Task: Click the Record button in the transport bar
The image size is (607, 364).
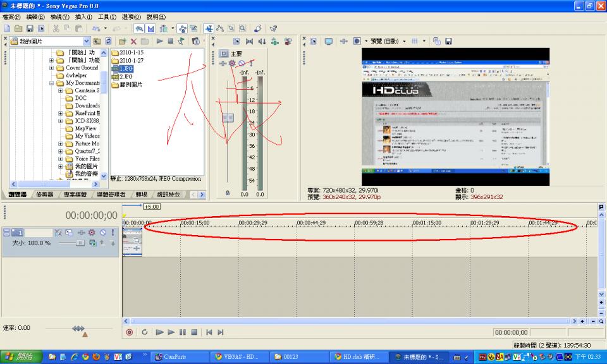Action: (x=129, y=332)
